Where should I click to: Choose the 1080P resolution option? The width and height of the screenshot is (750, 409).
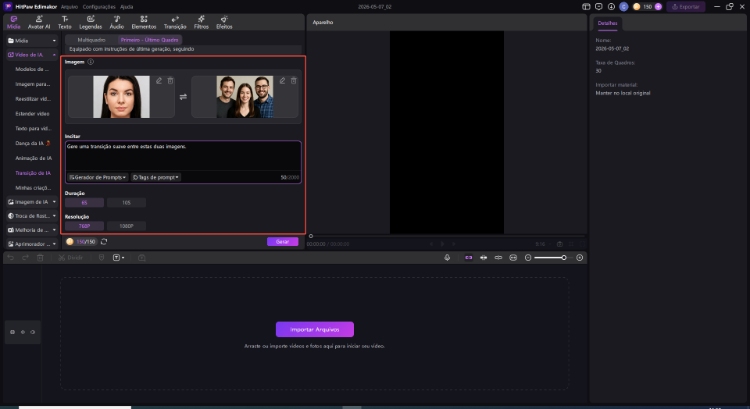click(x=126, y=226)
